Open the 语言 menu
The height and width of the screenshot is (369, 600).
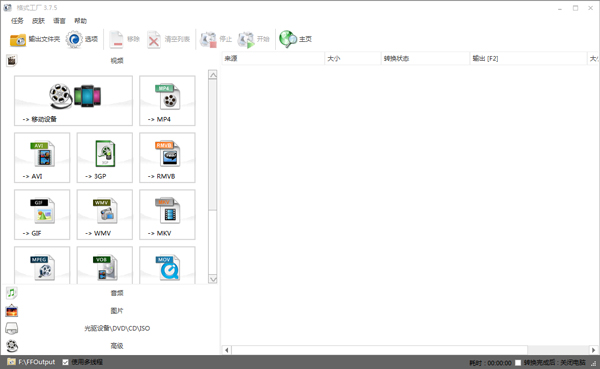point(59,21)
